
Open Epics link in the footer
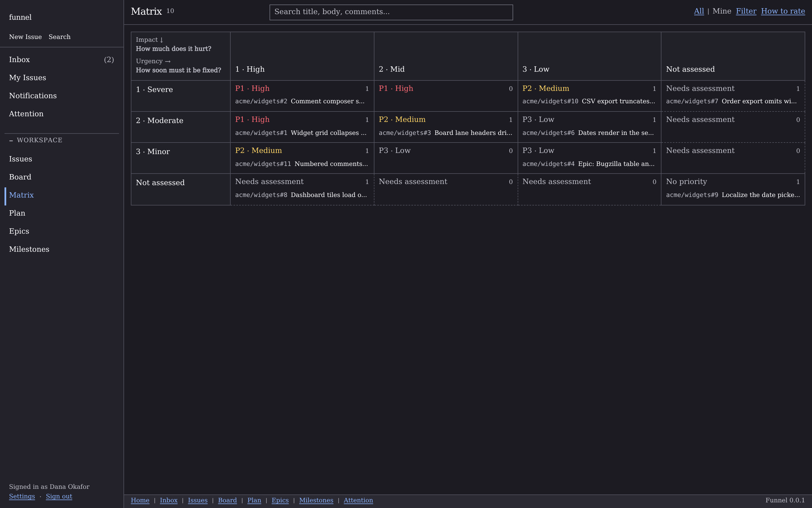tap(280, 500)
